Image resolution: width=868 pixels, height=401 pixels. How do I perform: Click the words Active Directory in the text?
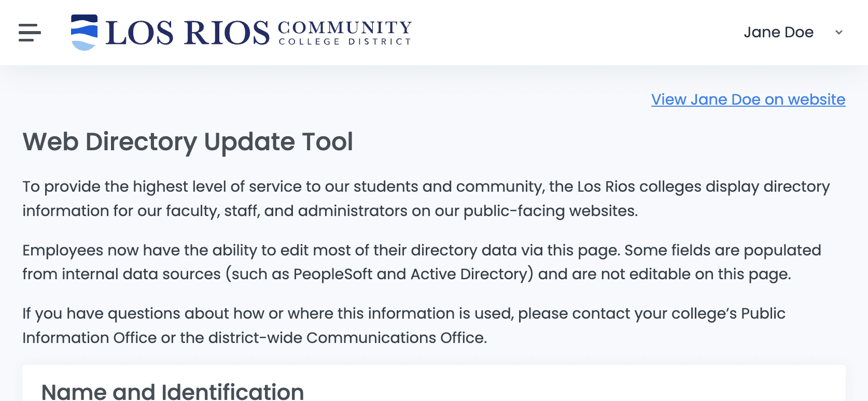(472, 274)
